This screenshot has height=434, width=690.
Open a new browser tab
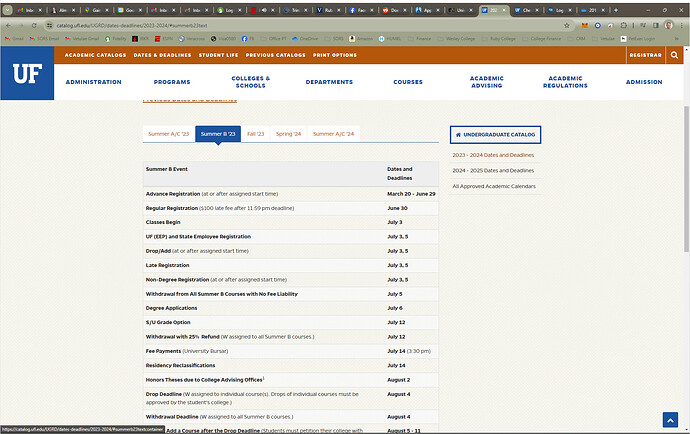pos(616,10)
